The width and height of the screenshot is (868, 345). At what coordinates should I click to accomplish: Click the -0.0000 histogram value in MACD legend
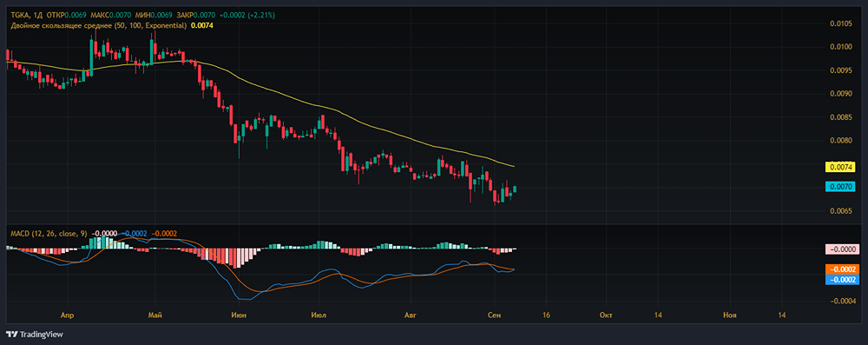click(104, 234)
